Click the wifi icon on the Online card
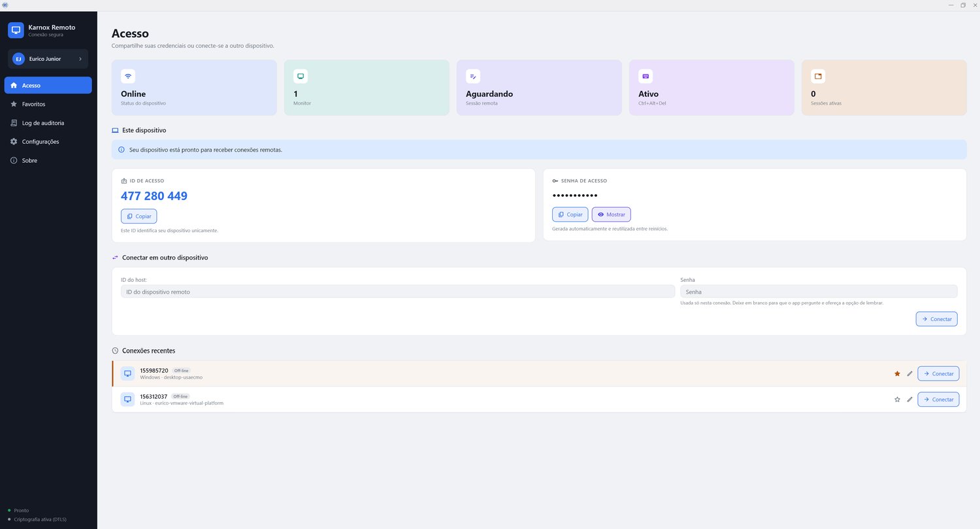The width and height of the screenshot is (980, 529). coord(128,76)
